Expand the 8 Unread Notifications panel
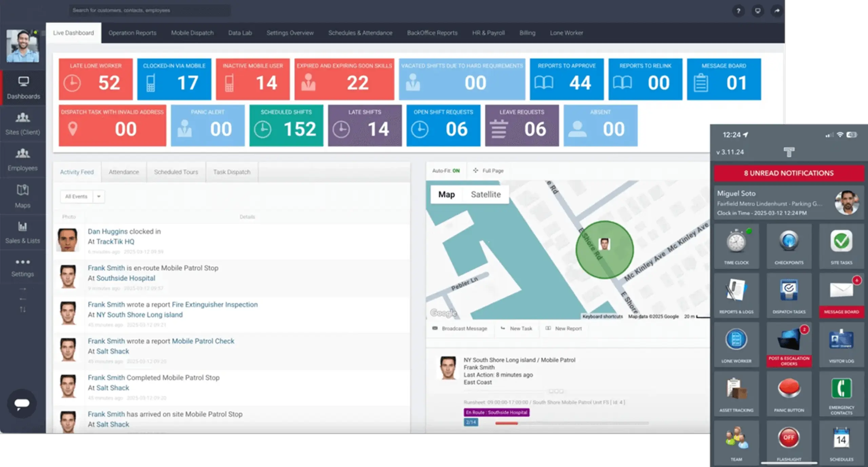Image resolution: width=868 pixels, height=467 pixels. point(789,173)
